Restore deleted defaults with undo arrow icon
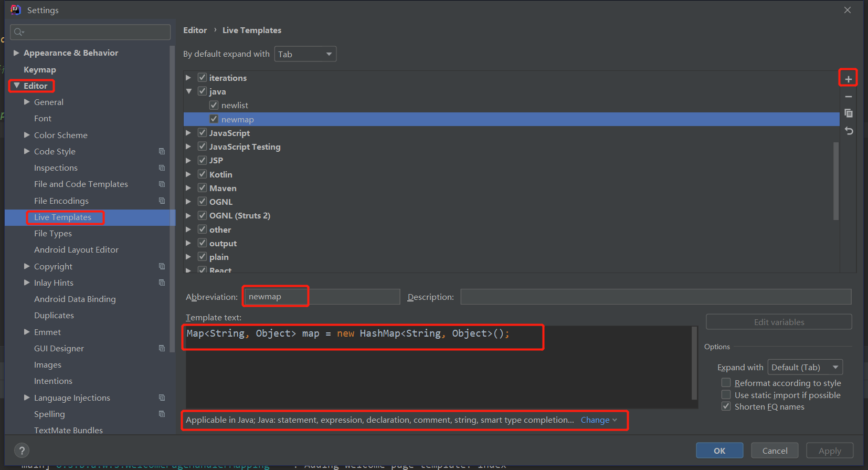 click(x=848, y=131)
